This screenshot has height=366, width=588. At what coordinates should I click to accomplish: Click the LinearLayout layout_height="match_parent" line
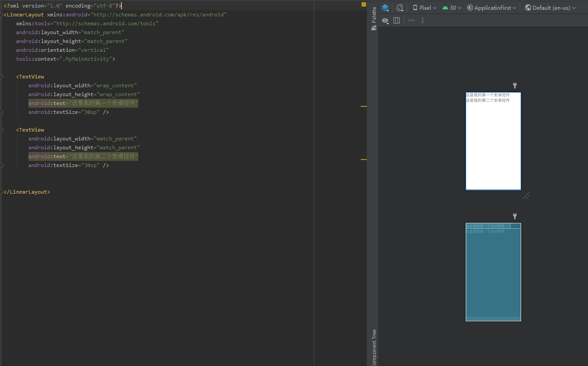[72, 41]
